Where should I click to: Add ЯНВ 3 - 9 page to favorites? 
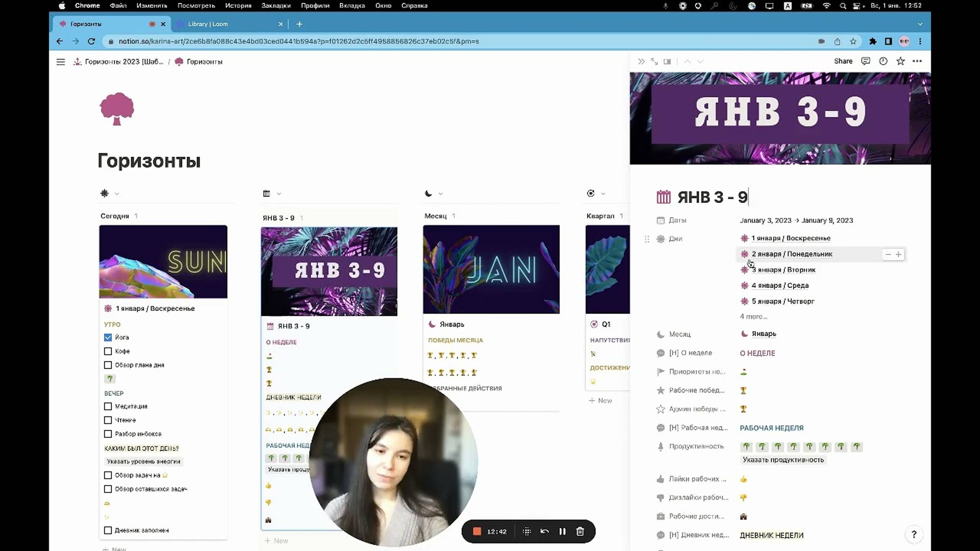pyautogui.click(x=900, y=61)
